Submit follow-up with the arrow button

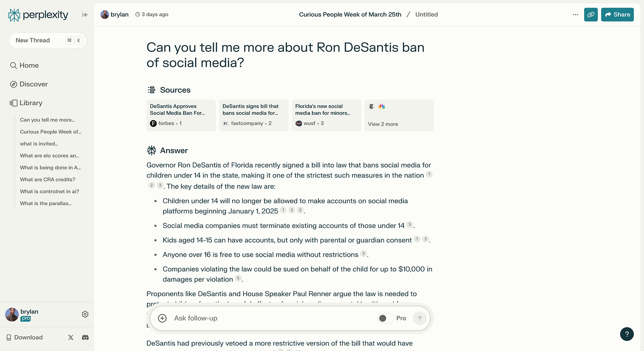point(420,318)
